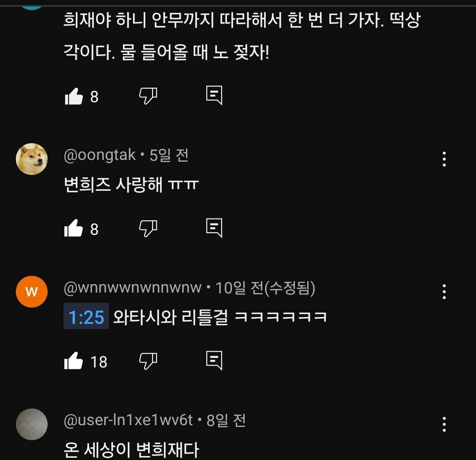
Task: Tap the gray blurred profile avatar
Action: pos(32,424)
